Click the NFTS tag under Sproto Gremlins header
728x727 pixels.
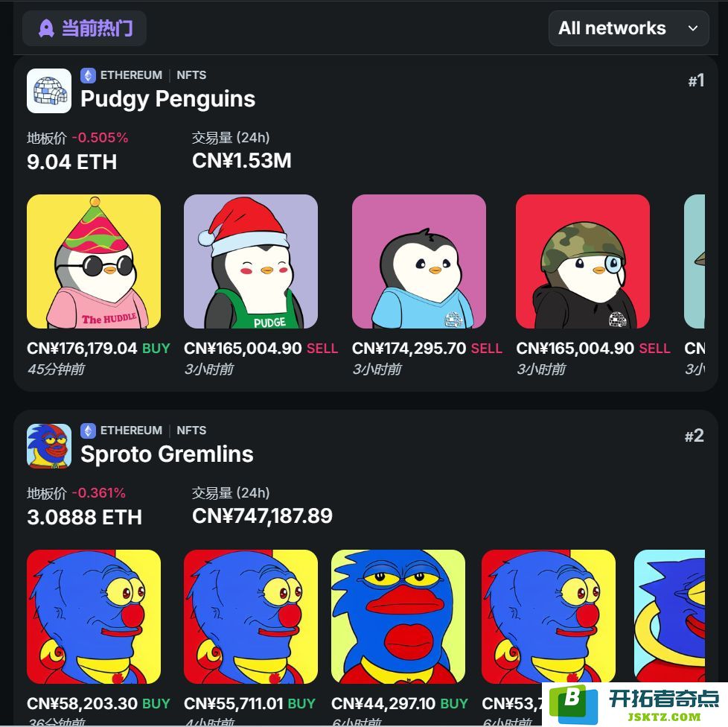point(191,431)
